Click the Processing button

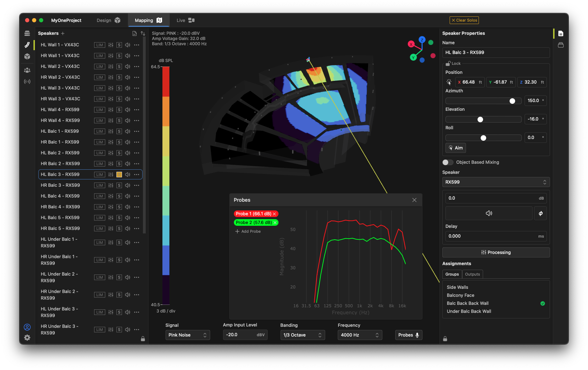496,252
